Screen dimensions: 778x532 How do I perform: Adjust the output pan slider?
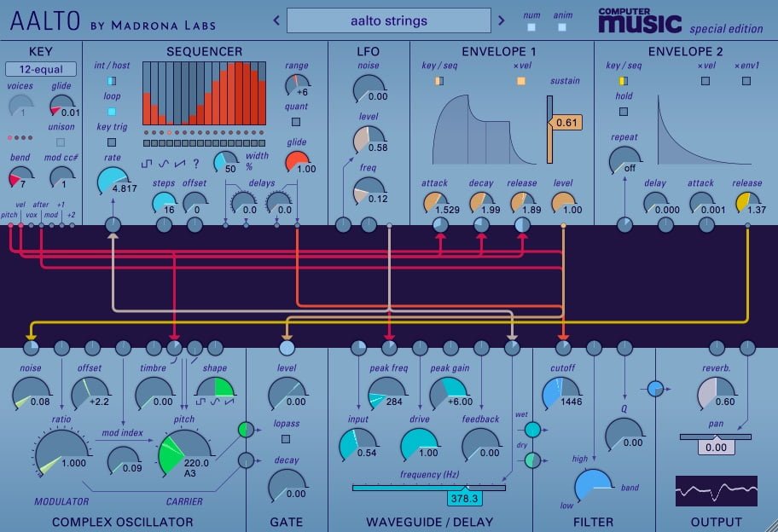point(716,437)
